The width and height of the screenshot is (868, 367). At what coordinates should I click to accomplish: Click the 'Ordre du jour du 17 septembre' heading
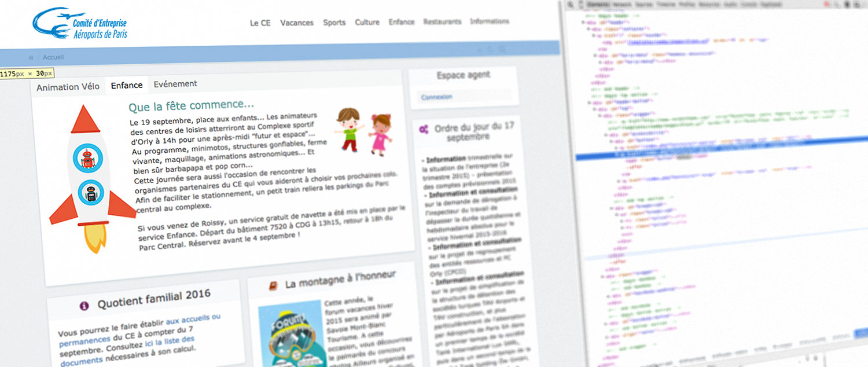pos(473,131)
